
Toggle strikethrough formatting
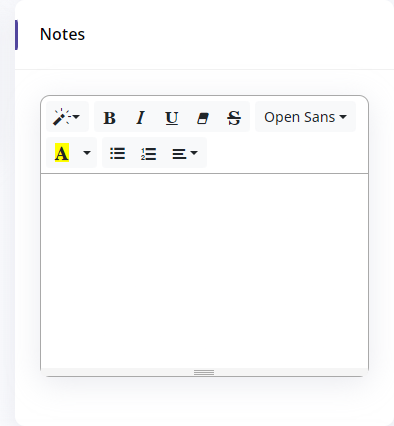coord(234,117)
